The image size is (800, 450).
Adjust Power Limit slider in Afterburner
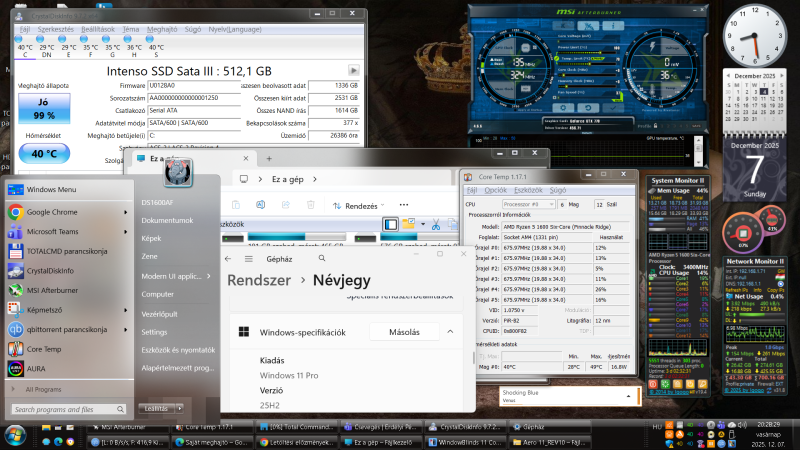(x=587, y=53)
